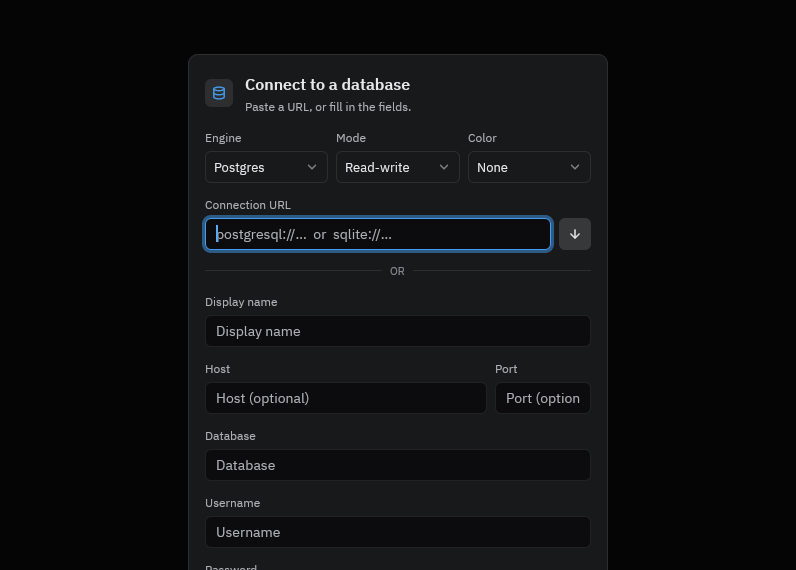Click the 'Mode' label
796x570 pixels.
pyautogui.click(x=351, y=138)
